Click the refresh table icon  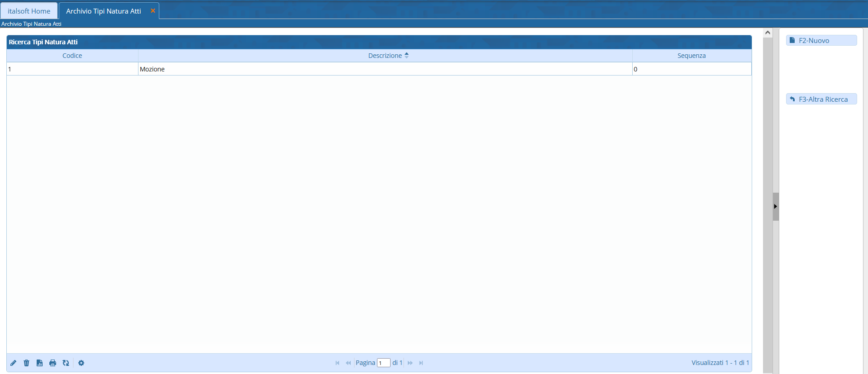pyautogui.click(x=66, y=363)
